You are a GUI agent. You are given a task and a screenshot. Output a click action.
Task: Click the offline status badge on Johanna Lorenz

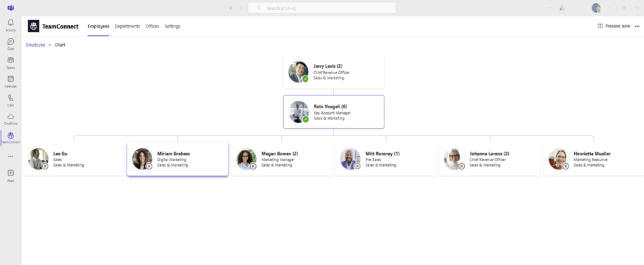coord(461,166)
